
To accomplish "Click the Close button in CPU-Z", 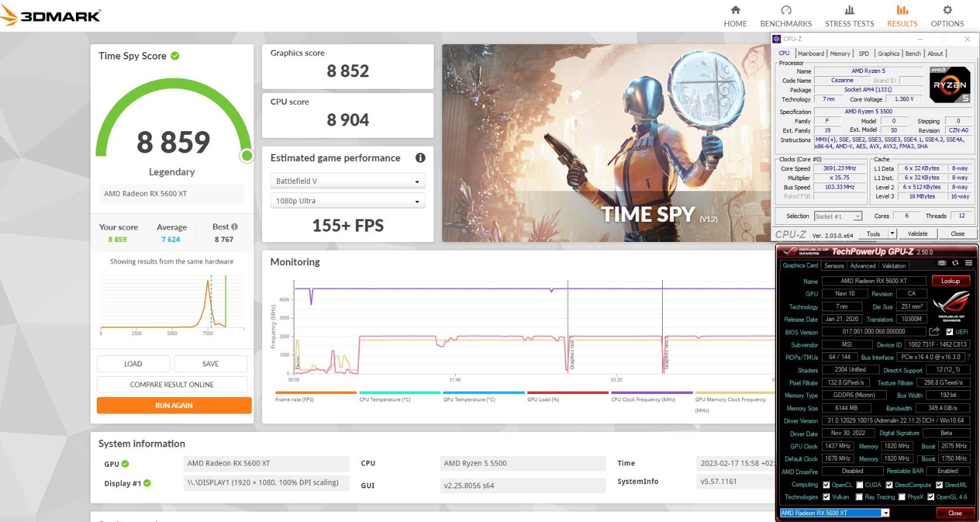I will pyautogui.click(x=957, y=233).
